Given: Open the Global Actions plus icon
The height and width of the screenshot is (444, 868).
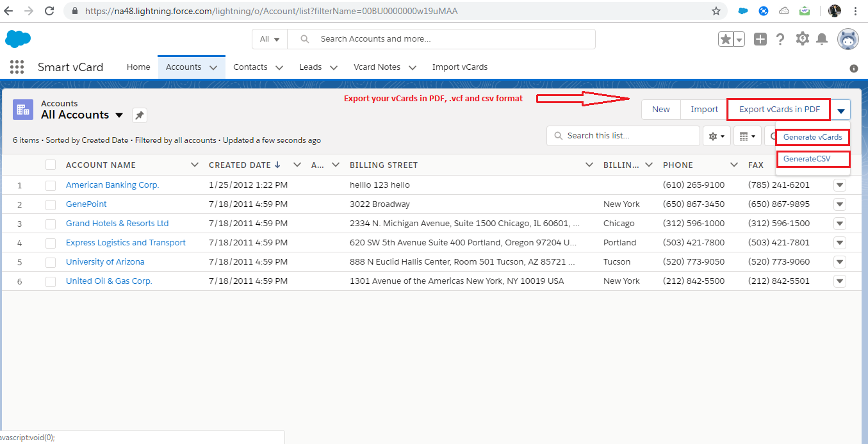Looking at the screenshot, I should click(x=760, y=39).
